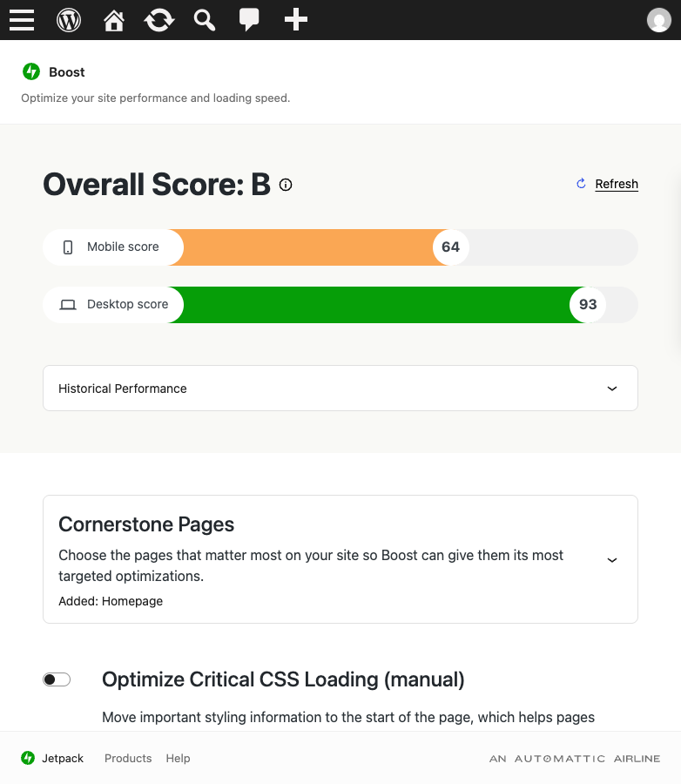
Task: Open Help link in footer
Action: coord(178,759)
